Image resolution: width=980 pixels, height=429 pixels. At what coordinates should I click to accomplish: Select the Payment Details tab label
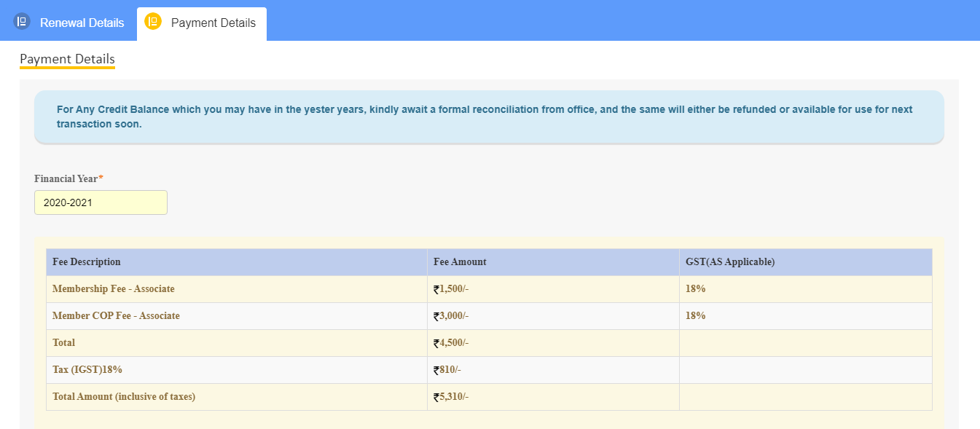[x=213, y=23]
